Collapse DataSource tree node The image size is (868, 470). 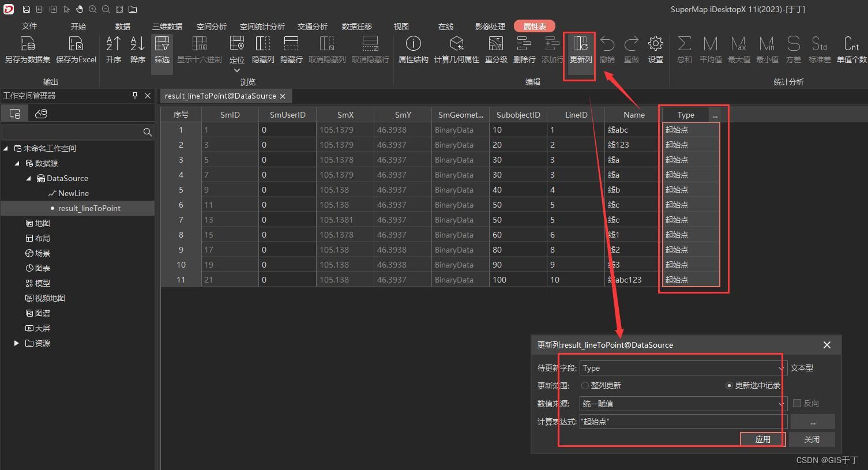(29, 178)
